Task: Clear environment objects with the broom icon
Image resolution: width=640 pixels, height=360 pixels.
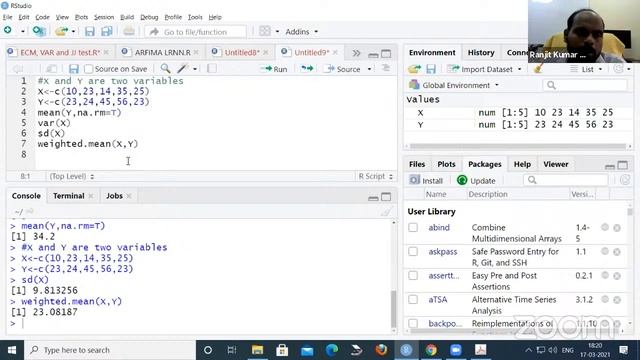Action: click(x=538, y=69)
